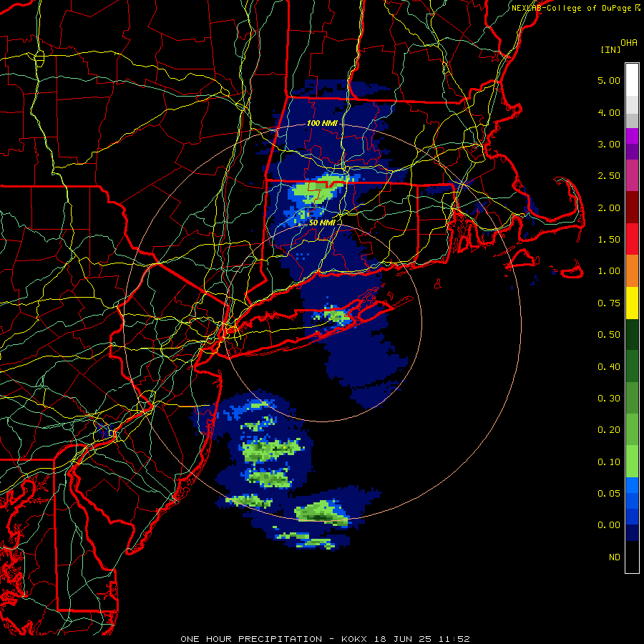Click the pink 2.50 legend swatch

(x=632, y=176)
